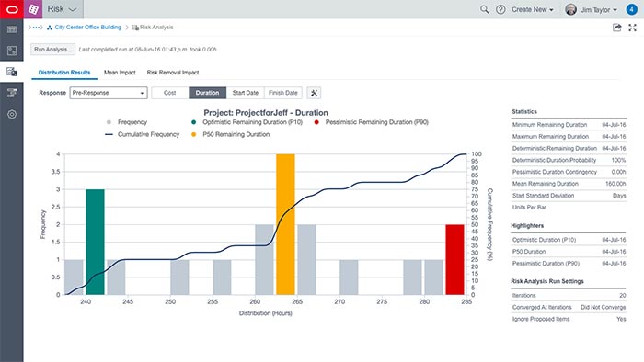Toggle the Start Date view button

pos(246,93)
